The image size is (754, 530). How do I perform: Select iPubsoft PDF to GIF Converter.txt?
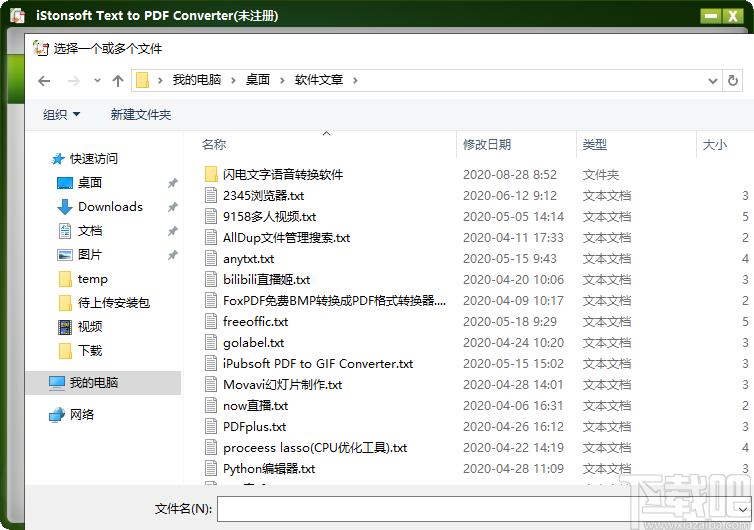click(318, 364)
